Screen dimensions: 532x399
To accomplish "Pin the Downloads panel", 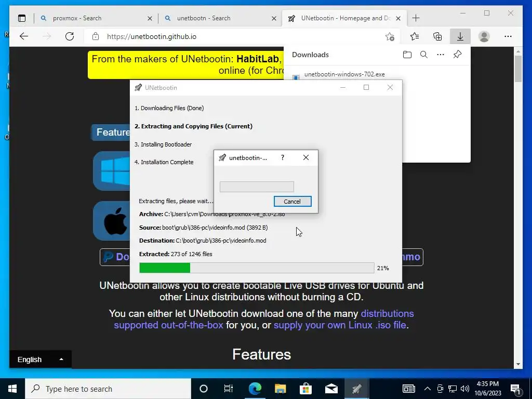I will 457,55.
